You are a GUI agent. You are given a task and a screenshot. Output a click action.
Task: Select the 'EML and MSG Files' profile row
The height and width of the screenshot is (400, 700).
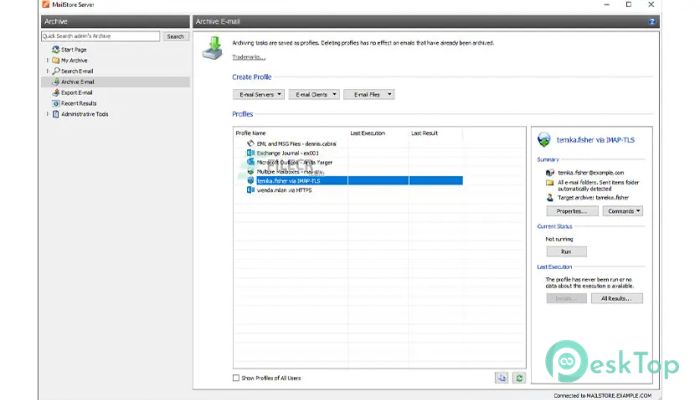296,144
